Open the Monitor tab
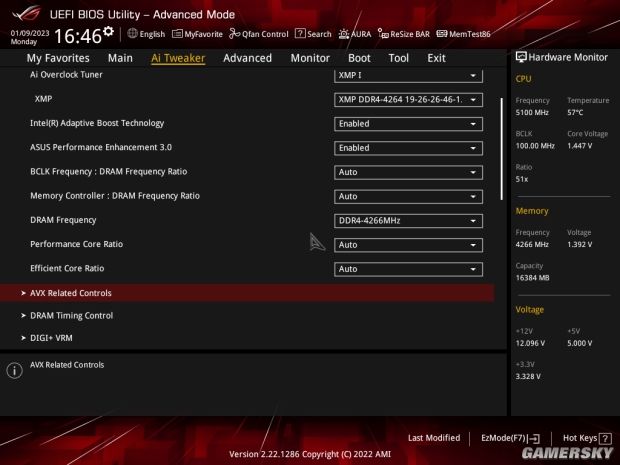 310,58
